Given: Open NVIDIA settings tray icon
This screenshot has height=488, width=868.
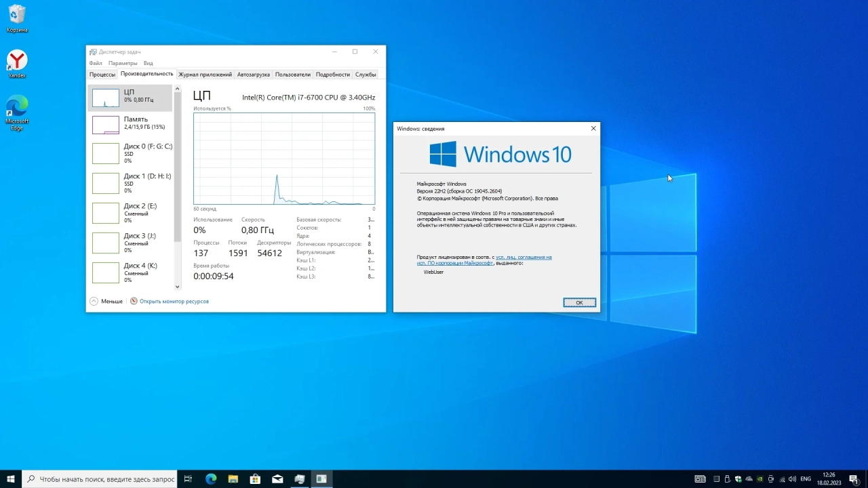Looking at the screenshot, I should (x=759, y=479).
